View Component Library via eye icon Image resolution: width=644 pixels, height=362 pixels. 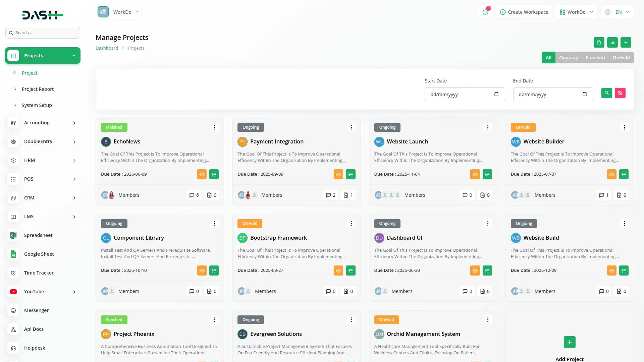pyautogui.click(x=202, y=270)
